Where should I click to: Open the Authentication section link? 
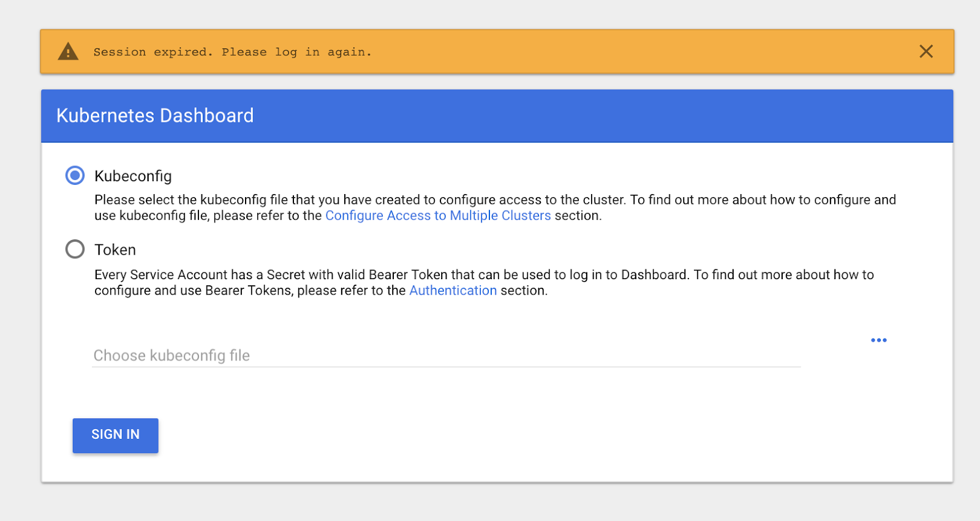(453, 290)
